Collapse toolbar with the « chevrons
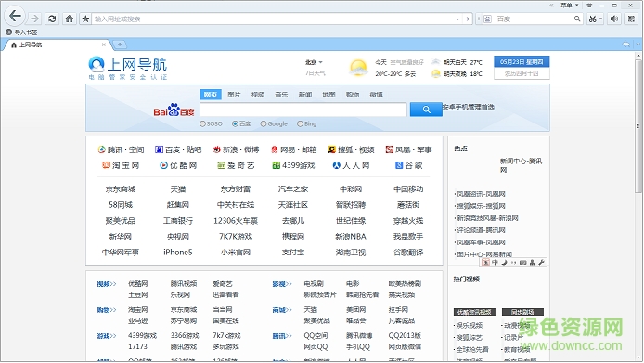Viewport: 644px width, 363px height. tap(551, 6)
